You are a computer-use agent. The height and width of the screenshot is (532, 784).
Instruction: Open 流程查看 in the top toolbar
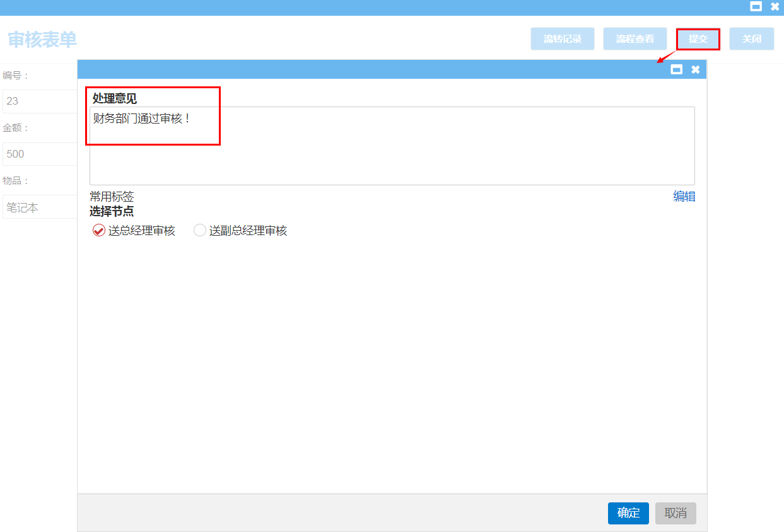click(x=635, y=39)
